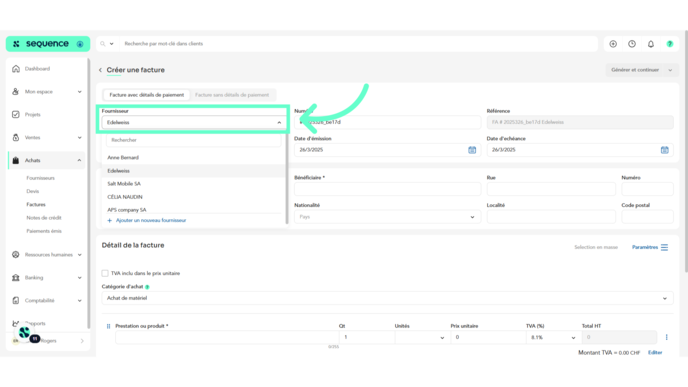This screenshot has width=688, height=387.
Task: Click the top keyword search field
Action: 359,44
